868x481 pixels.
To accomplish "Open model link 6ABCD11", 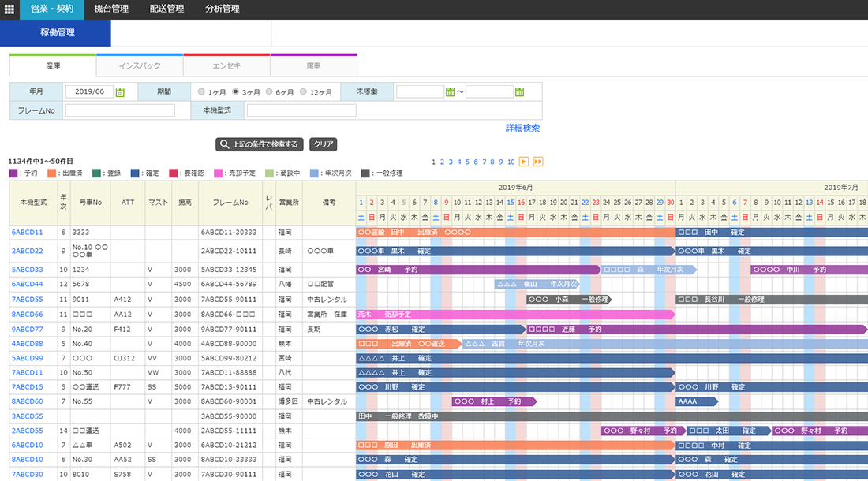I will pyautogui.click(x=27, y=233).
